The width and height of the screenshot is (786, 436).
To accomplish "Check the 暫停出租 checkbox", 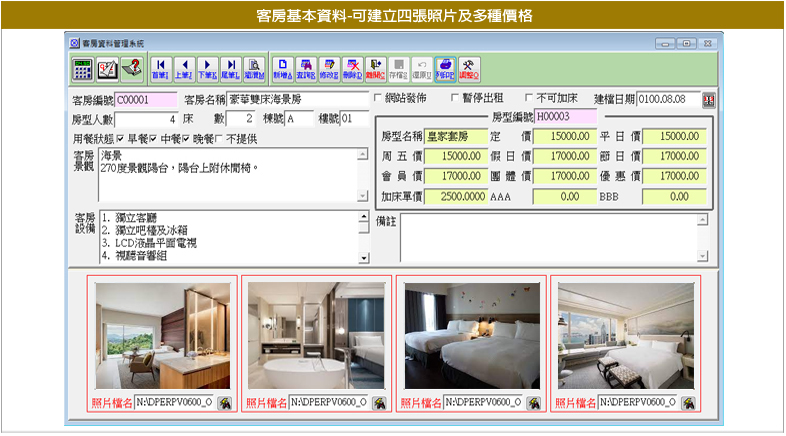I will click(453, 99).
